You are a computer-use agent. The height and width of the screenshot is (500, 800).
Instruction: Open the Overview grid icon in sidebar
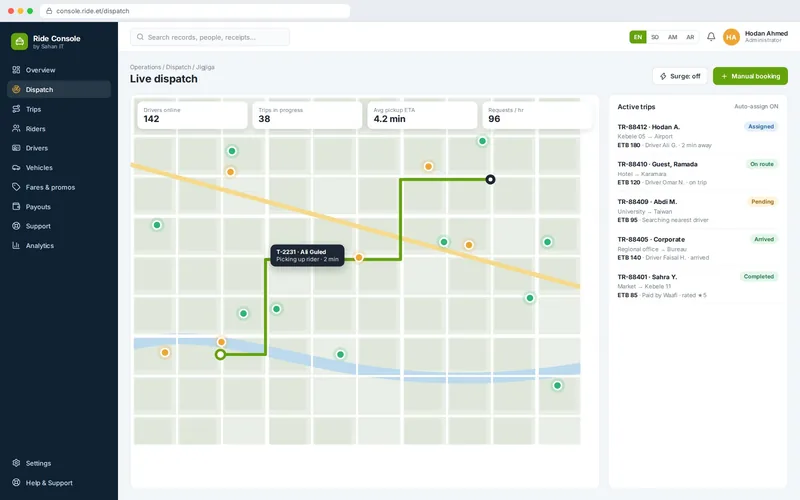point(16,70)
